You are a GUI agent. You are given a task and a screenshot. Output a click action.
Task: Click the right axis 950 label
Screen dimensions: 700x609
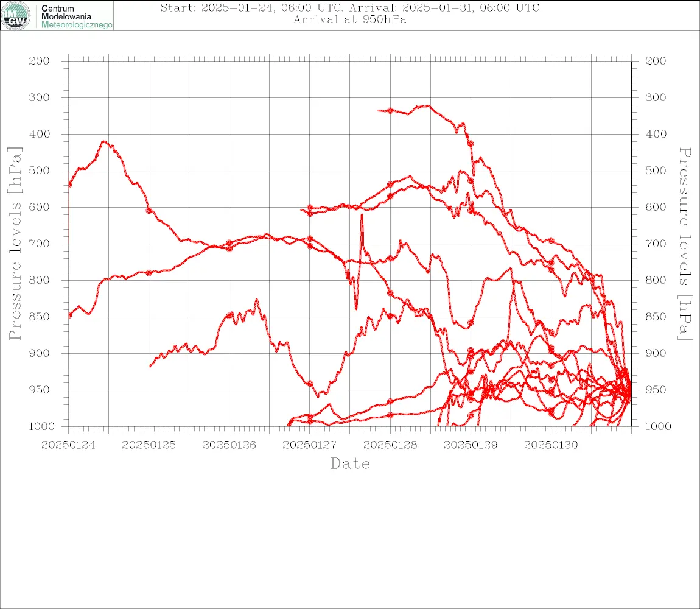tap(656, 390)
